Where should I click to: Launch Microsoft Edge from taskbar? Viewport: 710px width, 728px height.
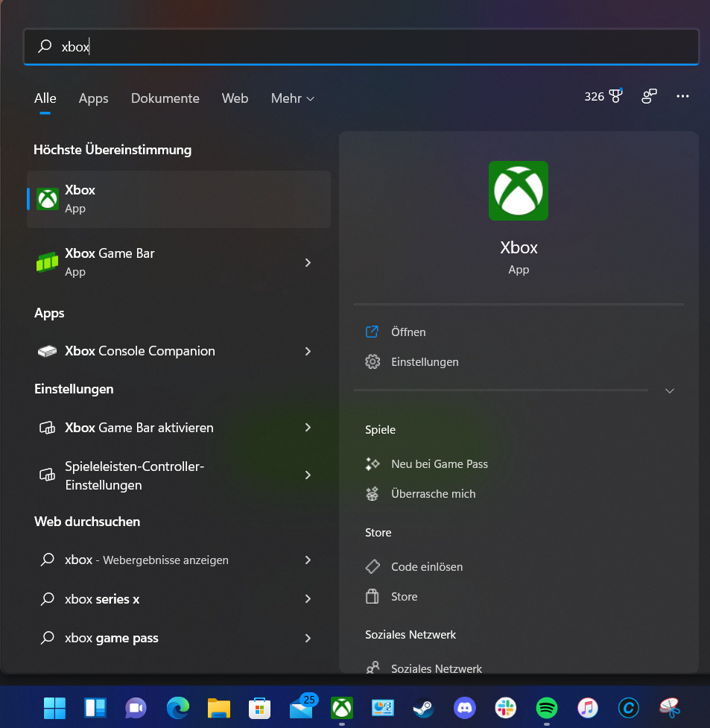coord(178,708)
